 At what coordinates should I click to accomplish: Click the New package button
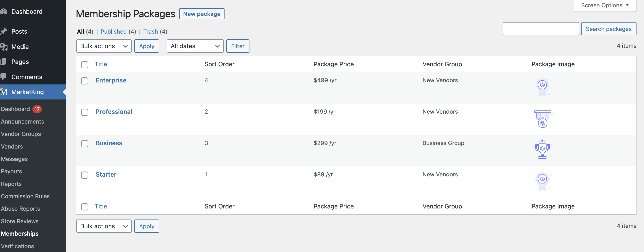point(202,14)
